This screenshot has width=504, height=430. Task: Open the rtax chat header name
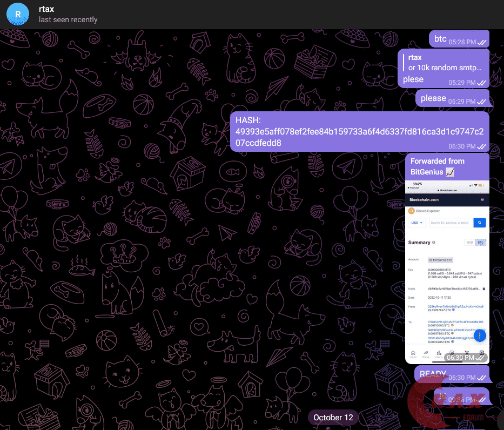tap(46, 9)
